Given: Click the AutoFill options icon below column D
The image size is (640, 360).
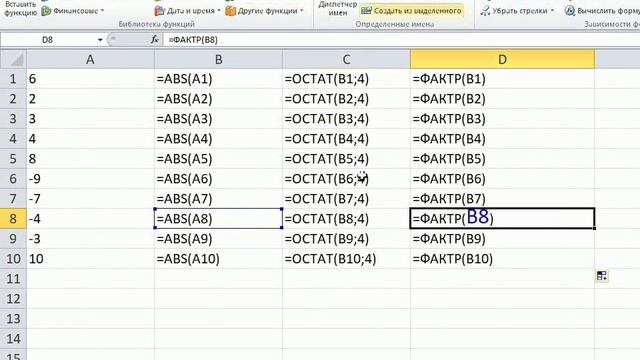Looking at the screenshot, I should coord(602,276).
